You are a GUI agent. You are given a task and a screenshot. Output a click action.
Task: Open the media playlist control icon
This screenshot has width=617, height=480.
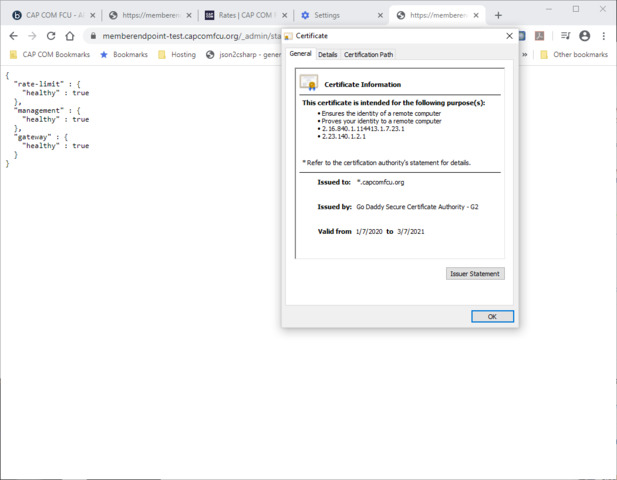click(565, 36)
